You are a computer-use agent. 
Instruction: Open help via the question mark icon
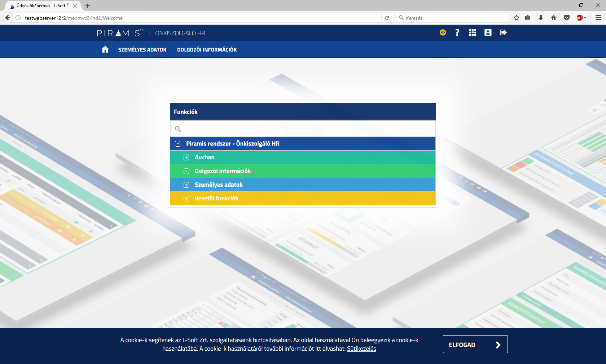[457, 32]
